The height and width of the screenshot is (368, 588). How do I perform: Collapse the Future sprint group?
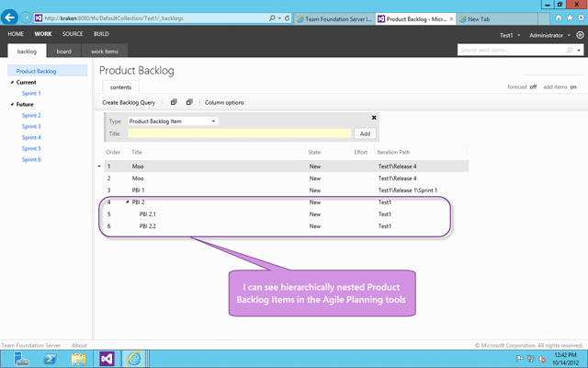(x=12, y=104)
